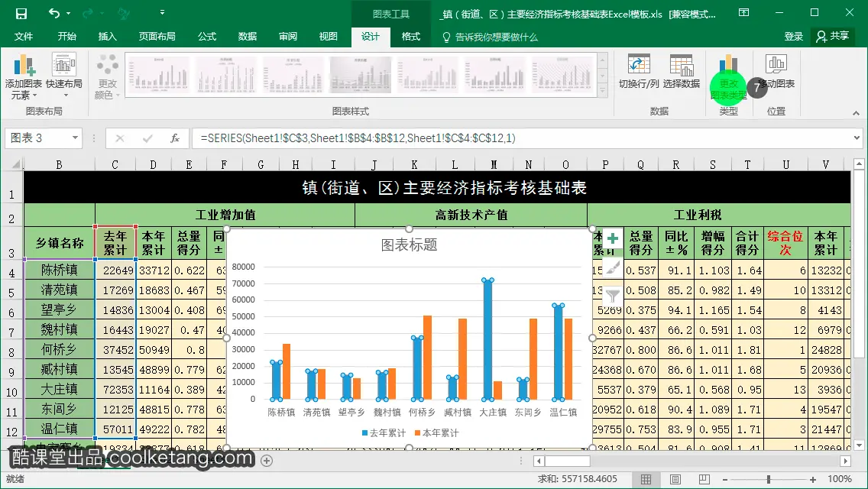Collapse the ribbon with the chevron arrow
This screenshot has width=868, height=489.
[x=856, y=113]
